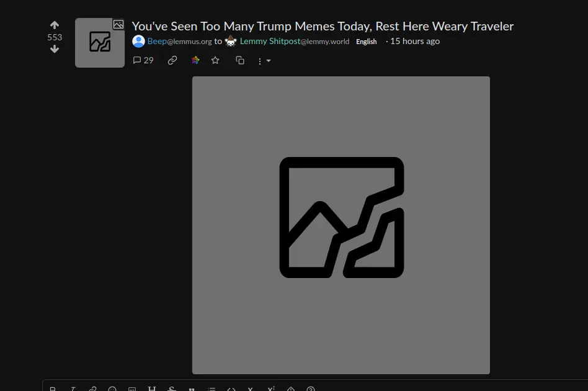Click Beep's avatar icon

pos(138,42)
